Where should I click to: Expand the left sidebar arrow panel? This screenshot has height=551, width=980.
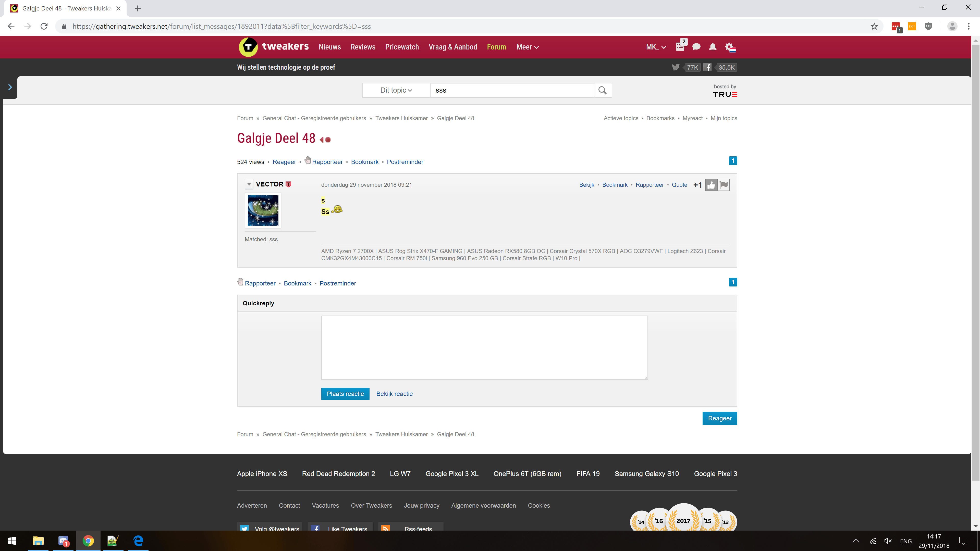[x=10, y=87]
